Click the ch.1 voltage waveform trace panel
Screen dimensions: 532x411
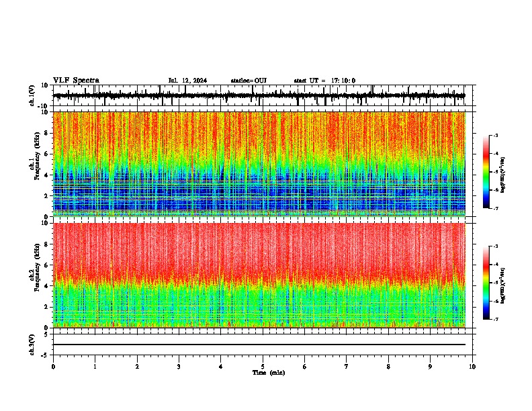tap(263, 95)
